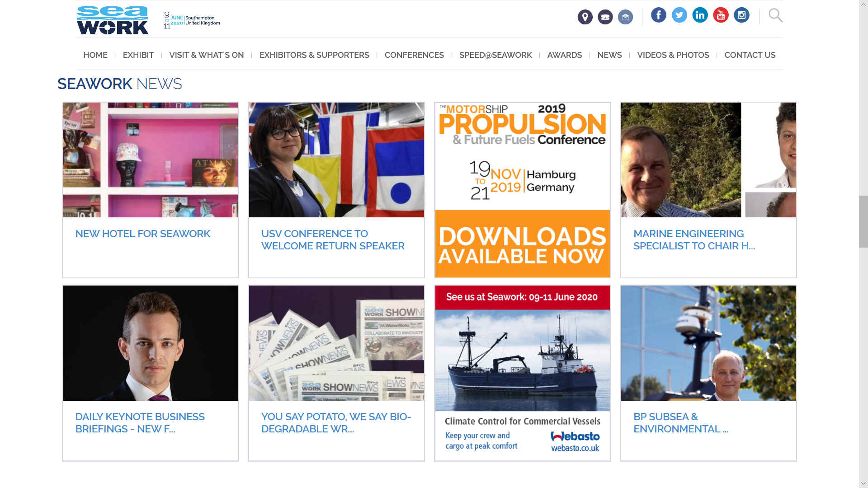Image resolution: width=868 pixels, height=488 pixels.
Task: Click the location pin icon
Action: coord(585,17)
